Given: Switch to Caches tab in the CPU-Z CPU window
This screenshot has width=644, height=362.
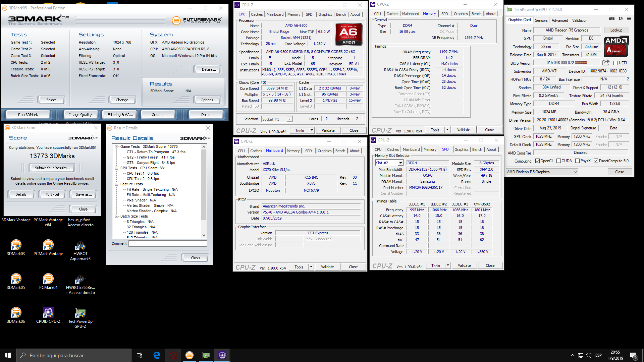Looking at the screenshot, I should tap(257, 14).
